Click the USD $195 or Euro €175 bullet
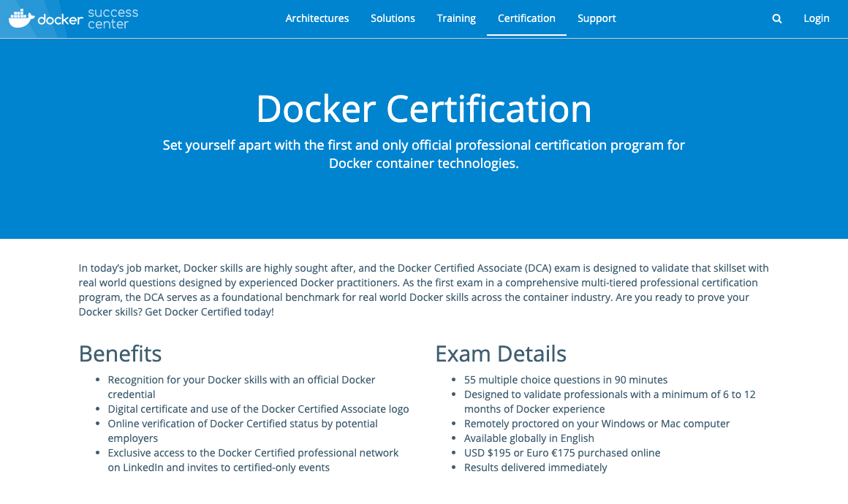 [x=562, y=453]
